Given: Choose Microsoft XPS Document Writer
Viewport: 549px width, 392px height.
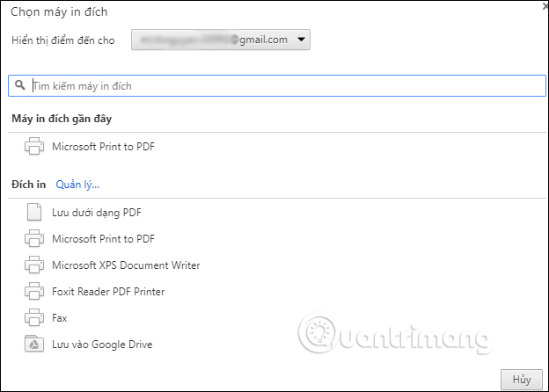Looking at the screenshot, I should click(x=126, y=265).
